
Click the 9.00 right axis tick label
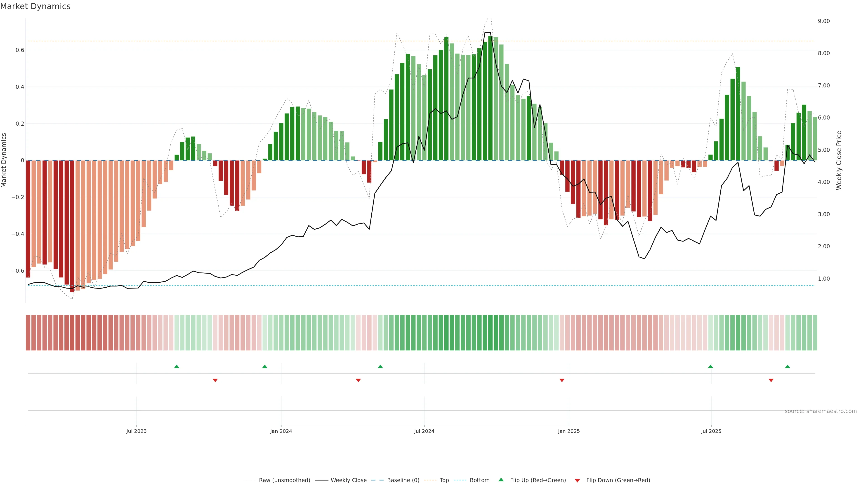click(x=823, y=21)
